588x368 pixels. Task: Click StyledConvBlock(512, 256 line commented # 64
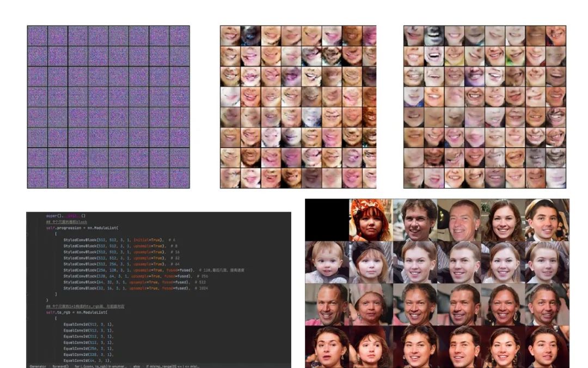pos(121,264)
